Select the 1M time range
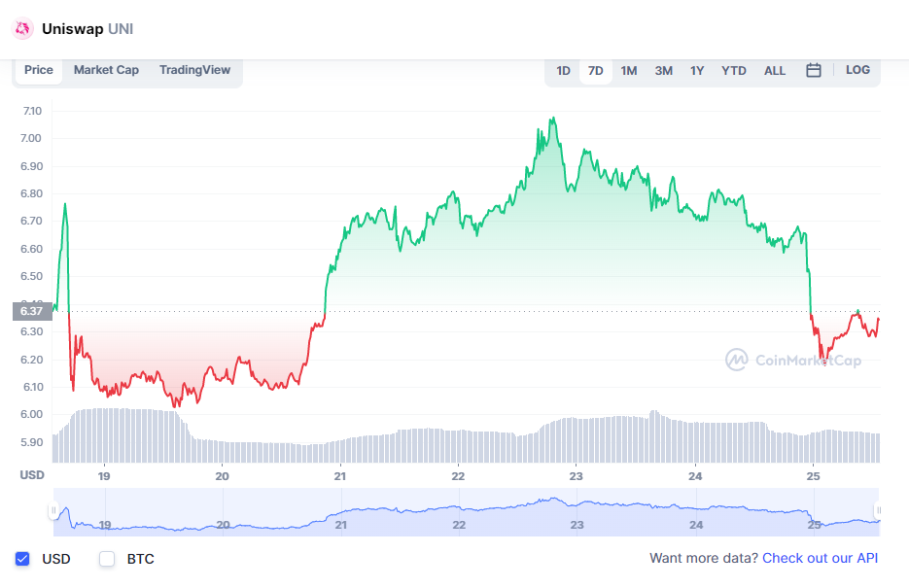Screen dimensions: 909x588 click(x=629, y=71)
